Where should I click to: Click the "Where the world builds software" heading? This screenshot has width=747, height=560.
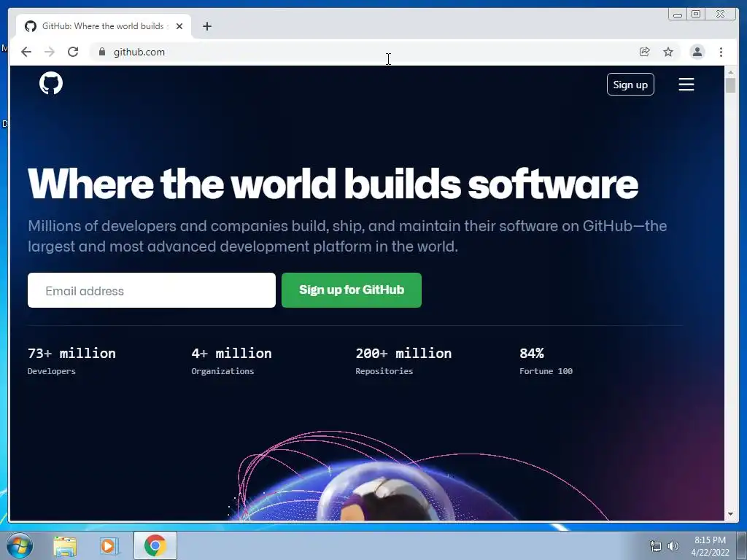point(333,184)
